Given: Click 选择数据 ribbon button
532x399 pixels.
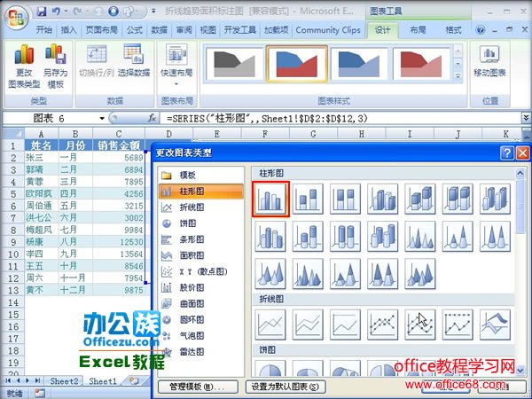Looking at the screenshot, I should point(134,61).
